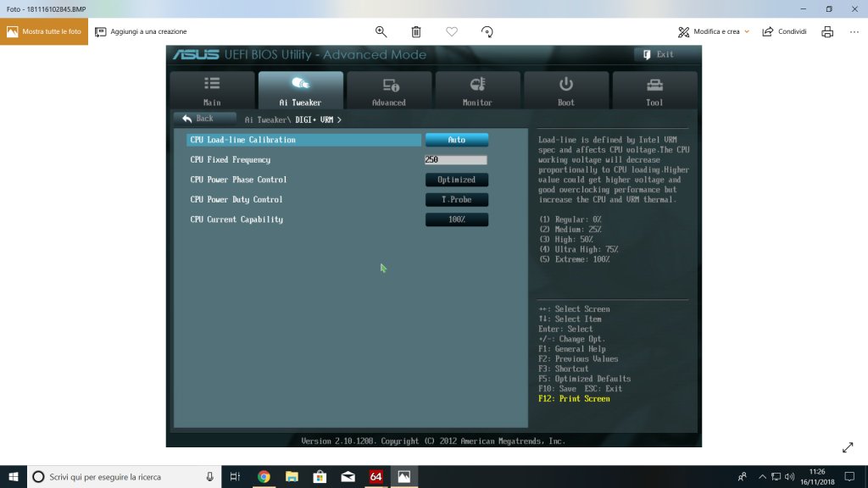Go to the Advanced BIOS tab
The height and width of the screenshot is (488, 868).
point(389,91)
